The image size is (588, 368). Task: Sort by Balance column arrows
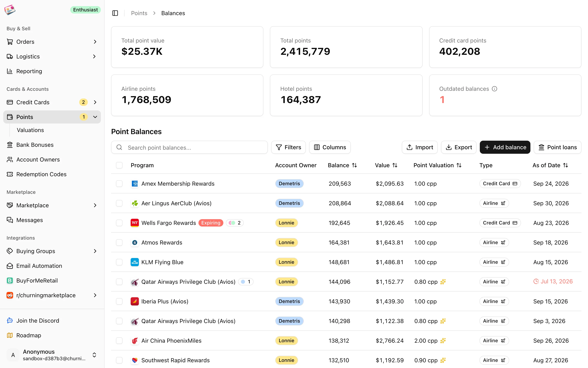tap(354, 165)
